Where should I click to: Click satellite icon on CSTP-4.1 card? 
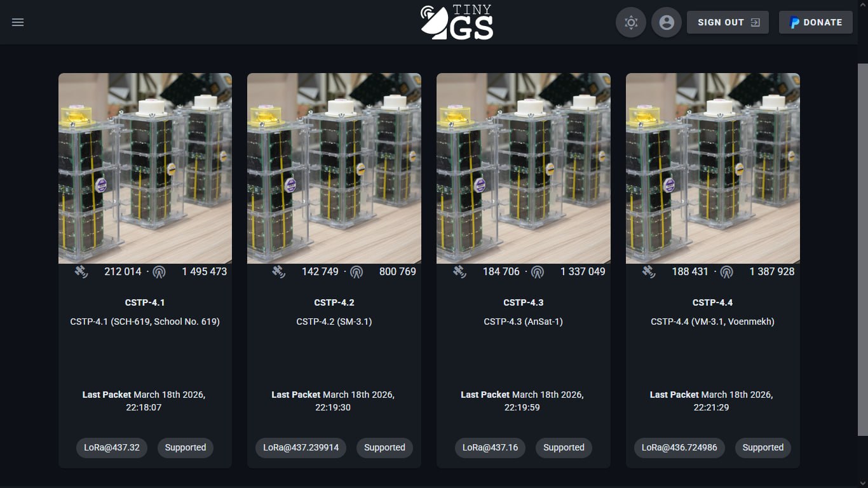pos(81,271)
